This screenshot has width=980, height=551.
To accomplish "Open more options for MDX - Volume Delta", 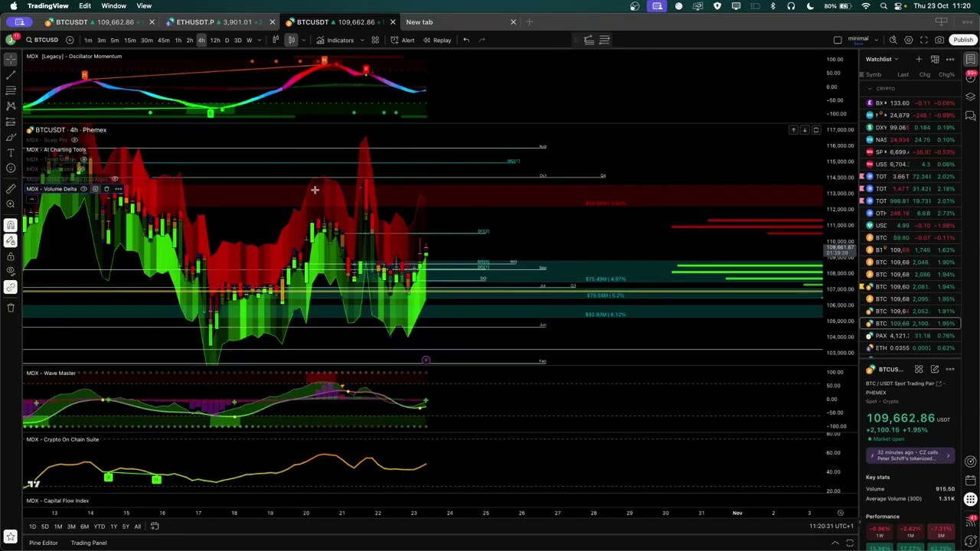I will 118,188.
